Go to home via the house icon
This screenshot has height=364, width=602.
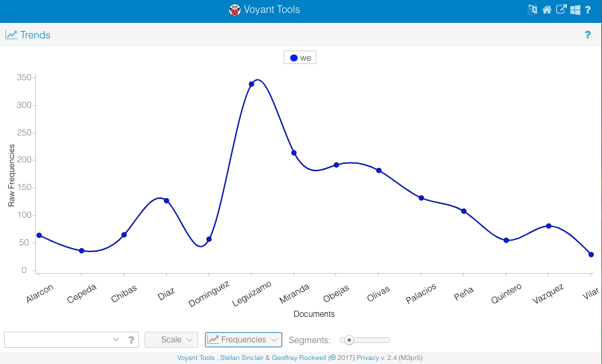[x=547, y=9]
